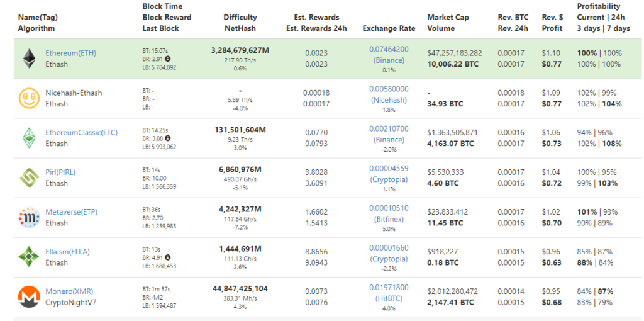Open the Ellaism(ELLA) coin link
Image resolution: width=644 pixels, height=321 pixels.
67,252
